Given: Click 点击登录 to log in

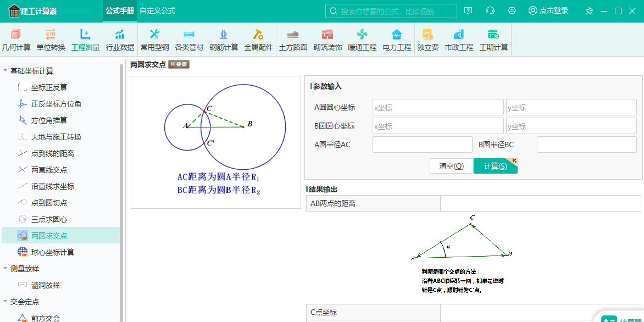Looking at the screenshot, I should pyautogui.click(x=548, y=10).
